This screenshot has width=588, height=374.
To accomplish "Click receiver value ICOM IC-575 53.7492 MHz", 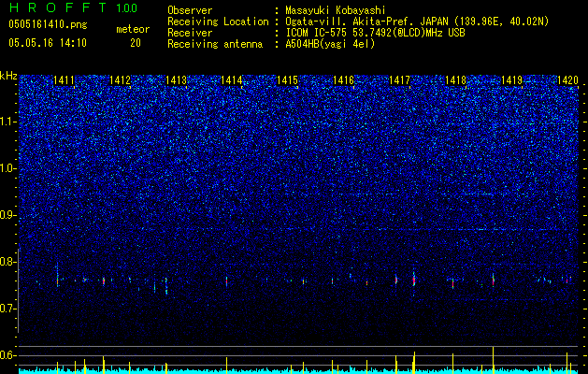I will tap(375, 33).
